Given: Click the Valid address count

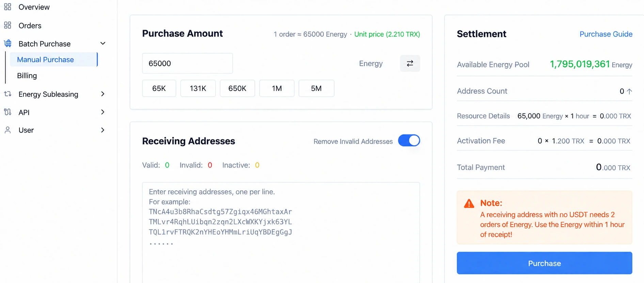Looking at the screenshot, I should pyautogui.click(x=167, y=165).
